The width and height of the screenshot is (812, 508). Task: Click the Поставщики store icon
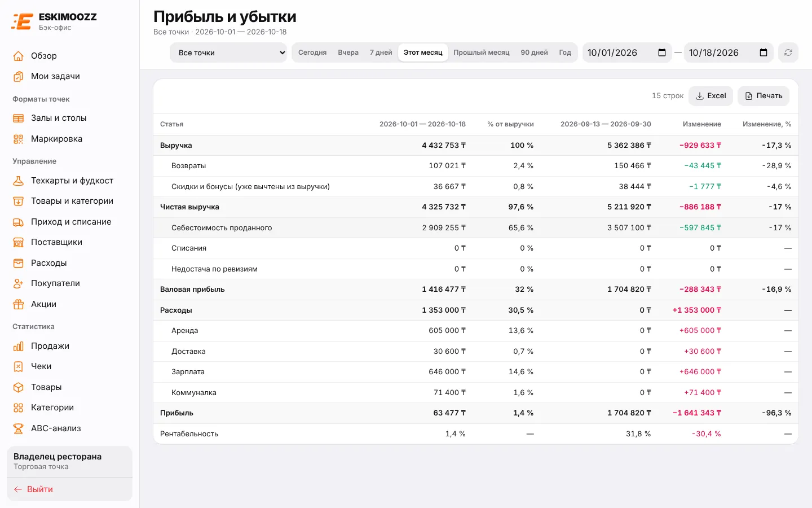(x=19, y=242)
